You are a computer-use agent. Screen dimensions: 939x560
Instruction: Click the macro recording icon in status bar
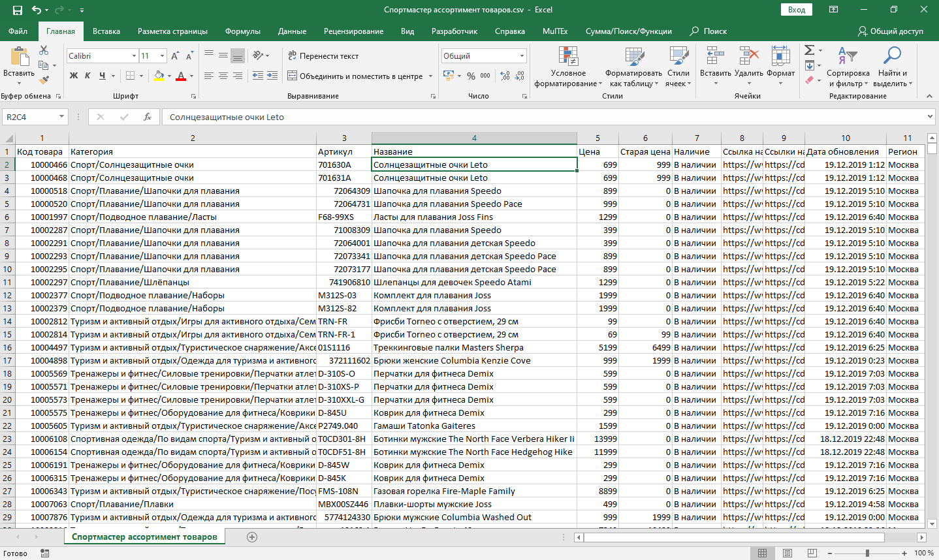(x=44, y=553)
